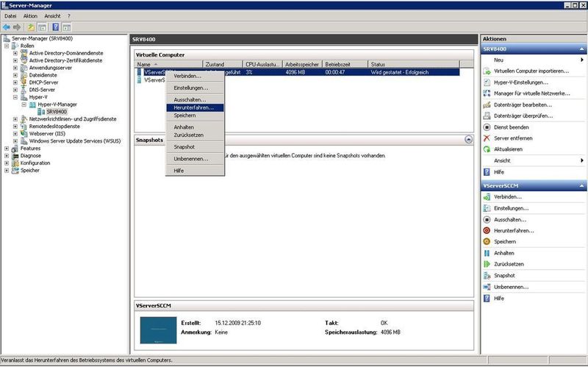Collapse the Rollen tree node
Image resolution: width=588 pixels, height=367 pixels.
[x=7, y=46]
